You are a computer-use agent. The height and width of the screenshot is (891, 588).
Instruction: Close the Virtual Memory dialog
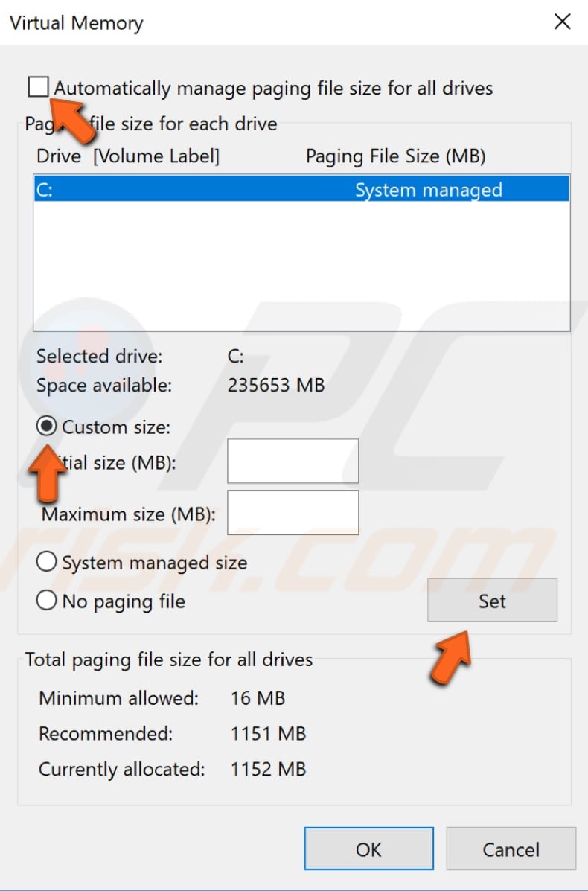(563, 22)
